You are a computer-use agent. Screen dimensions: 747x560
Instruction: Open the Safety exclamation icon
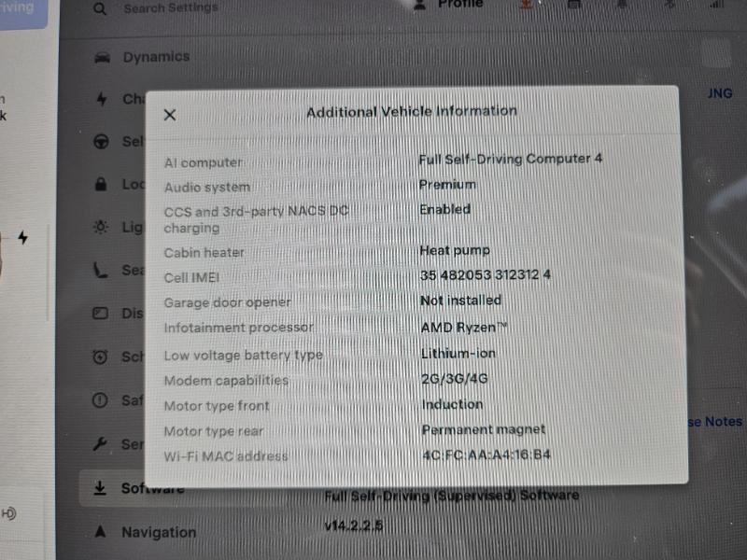click(x=100, y=400)
